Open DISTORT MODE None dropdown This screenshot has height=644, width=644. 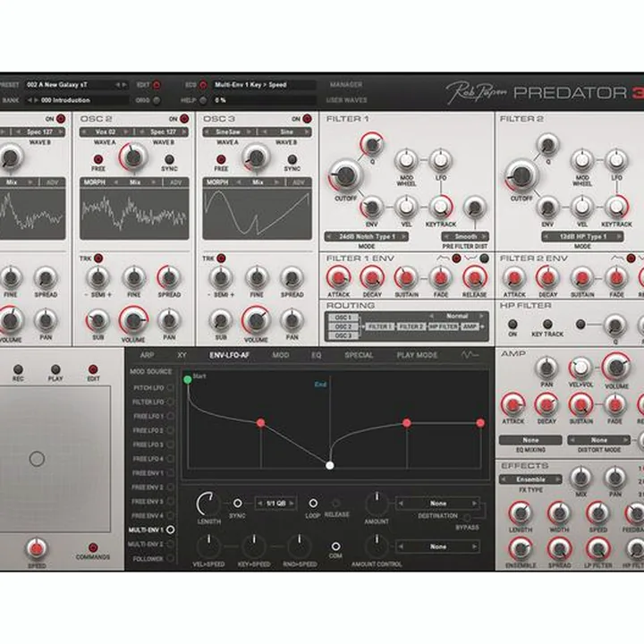click(x=598, y=440)
